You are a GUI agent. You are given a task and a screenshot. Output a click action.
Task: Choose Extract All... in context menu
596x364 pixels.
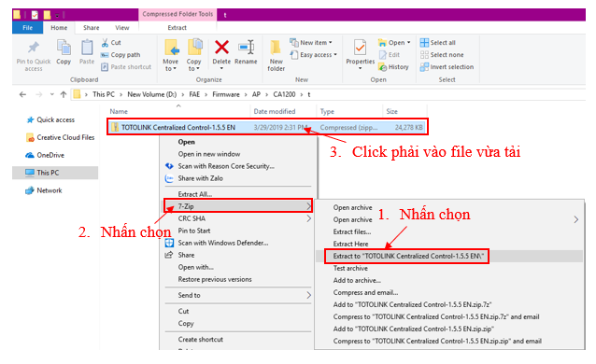tap(195, 194)
